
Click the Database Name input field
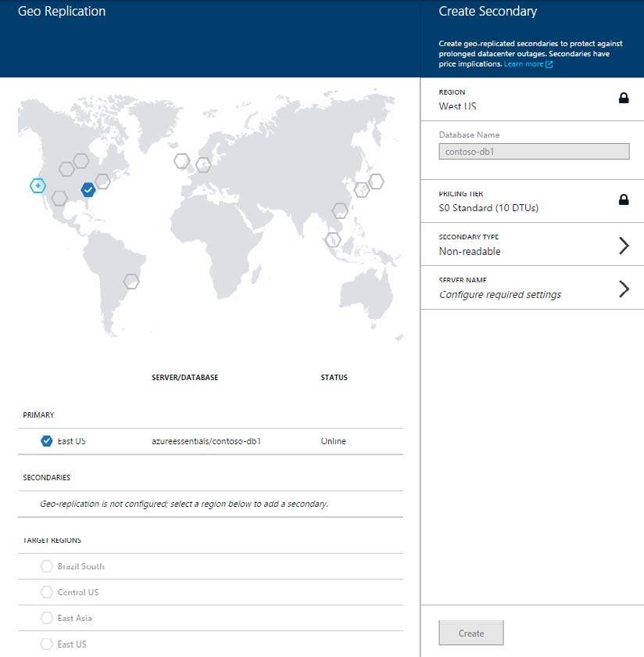tap(534, 152)
